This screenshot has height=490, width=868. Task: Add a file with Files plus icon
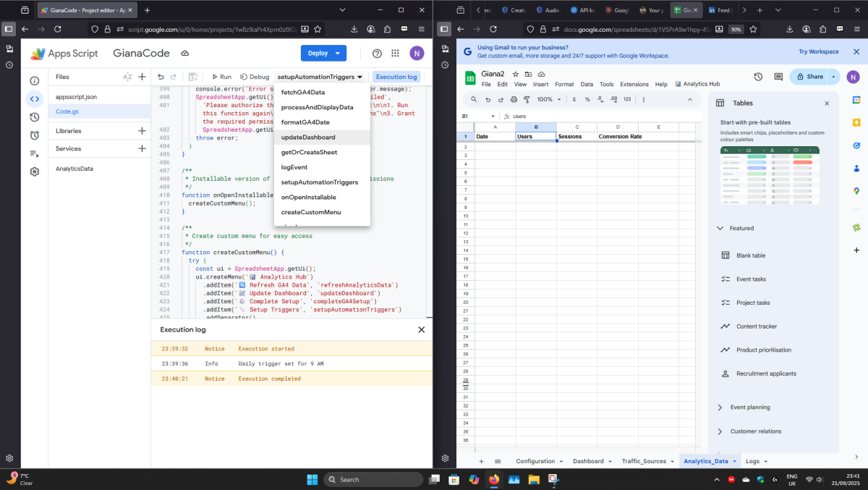[142, 77]
